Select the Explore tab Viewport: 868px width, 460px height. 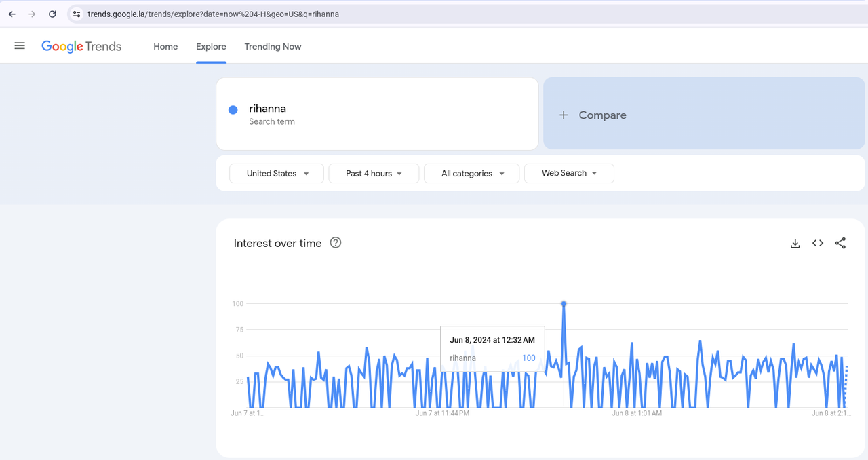point(211,46)
